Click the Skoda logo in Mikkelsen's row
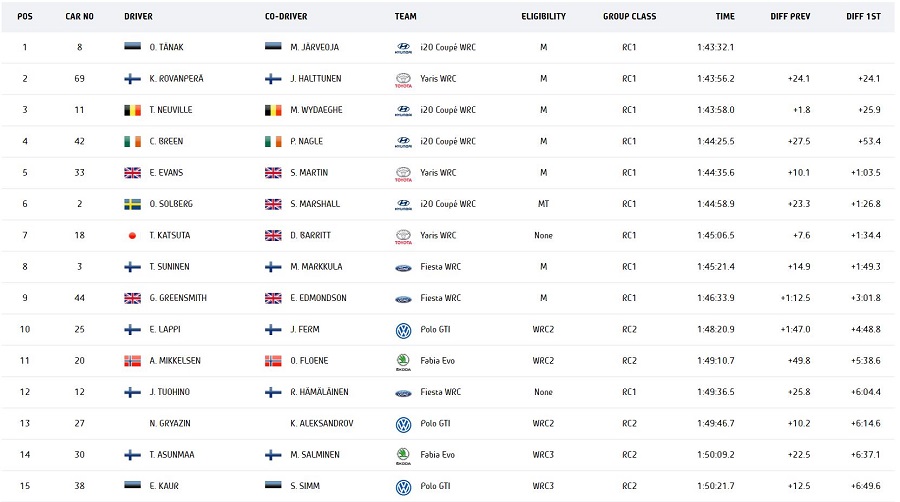The width and height of the screenshot is (900, 502). (403, 361)
